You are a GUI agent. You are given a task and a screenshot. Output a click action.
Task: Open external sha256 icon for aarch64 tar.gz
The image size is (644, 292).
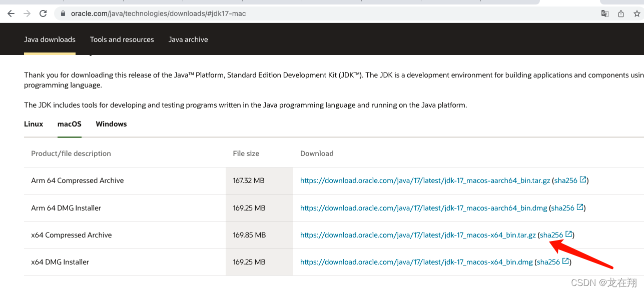pyautogui.click(x=583, y=180)
